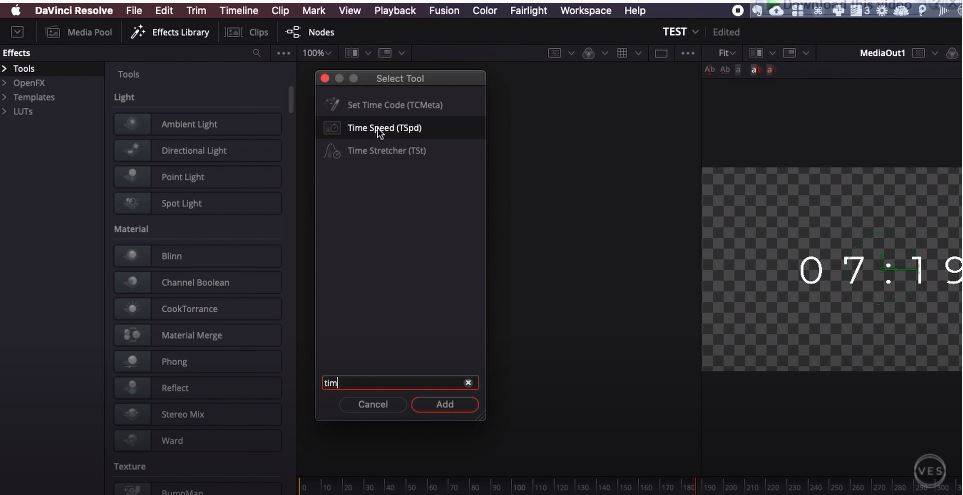
Task: Click the Time Speed tool icon
Action: tap(332, 128)
